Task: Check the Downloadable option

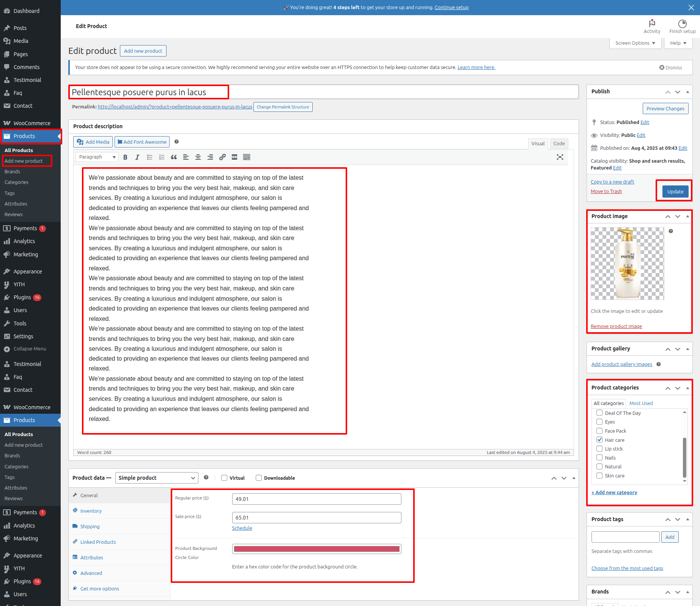Action: click(x=259, y=478)
